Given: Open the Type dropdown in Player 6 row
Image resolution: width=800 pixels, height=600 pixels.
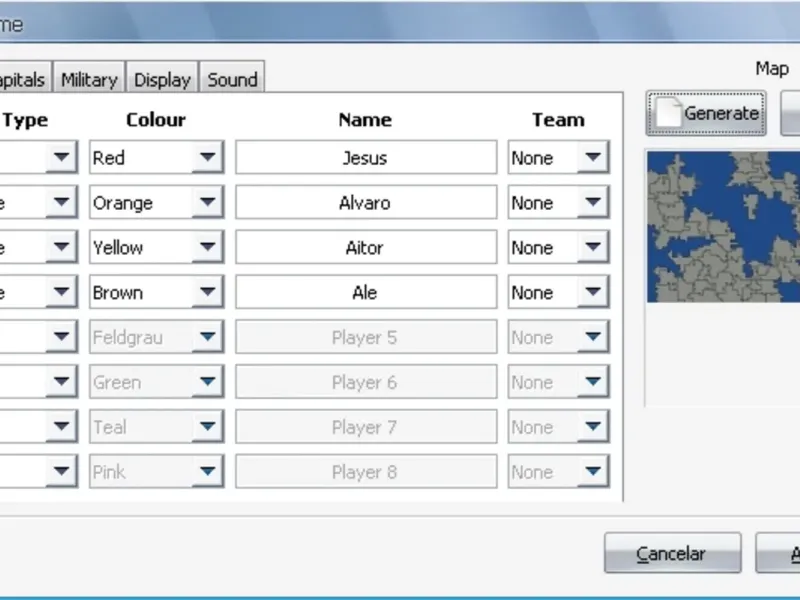Looking at the screenshot, I should pyautogui.click(x=39, y=382).
